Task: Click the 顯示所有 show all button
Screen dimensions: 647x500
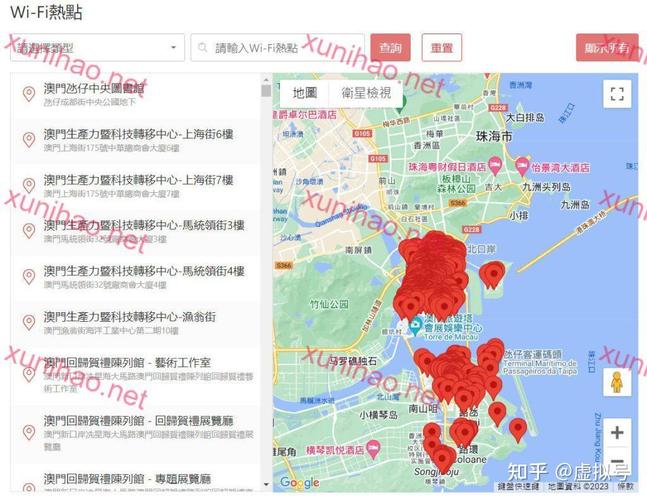Action: (607, 47)
